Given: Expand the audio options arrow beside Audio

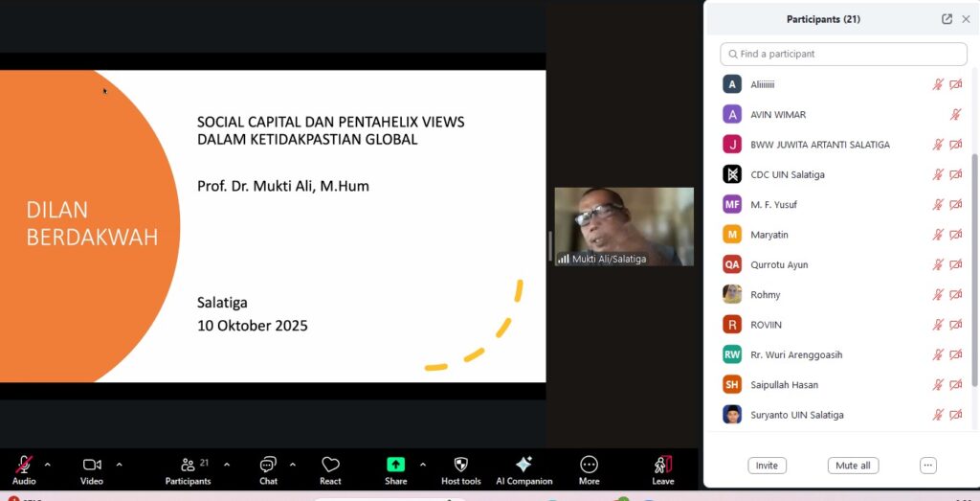Looking at the screenshot, I should [48, 465].
